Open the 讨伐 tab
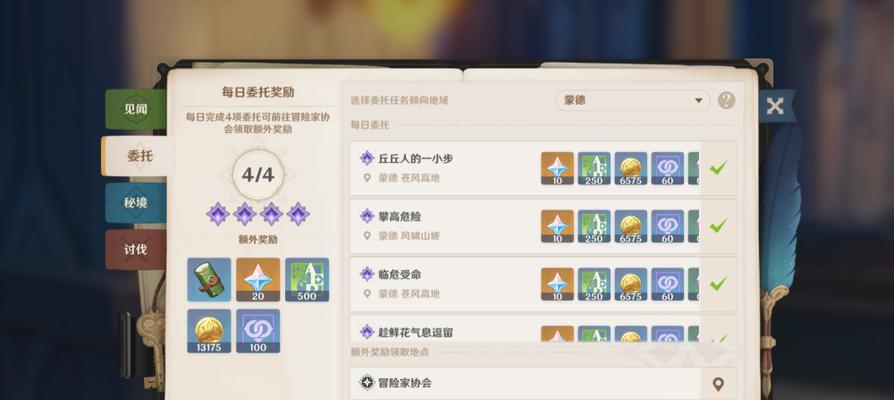 (136, 250)
